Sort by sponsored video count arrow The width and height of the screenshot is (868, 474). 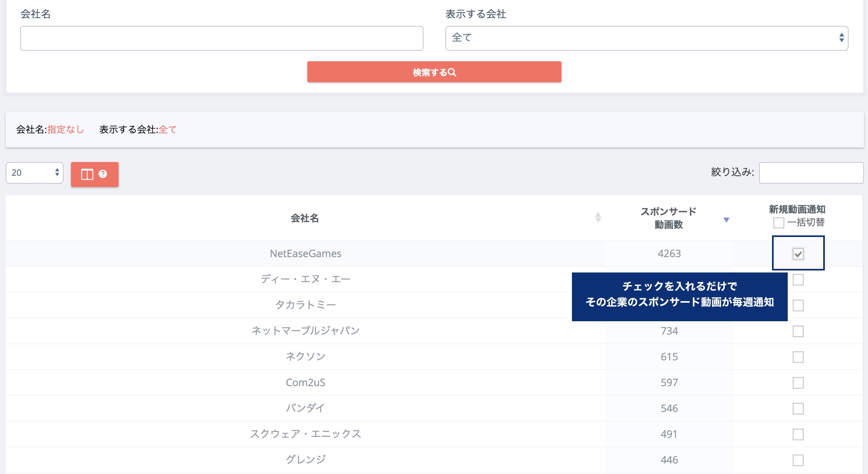click(x=726, y=220)
